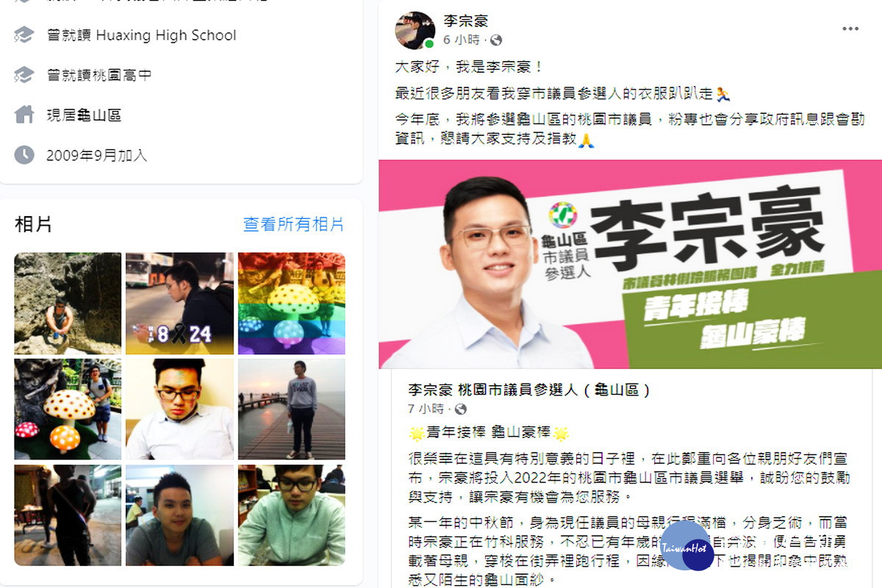
Task: Open photo of man in green sweater
Action: (x=291, y=514)
